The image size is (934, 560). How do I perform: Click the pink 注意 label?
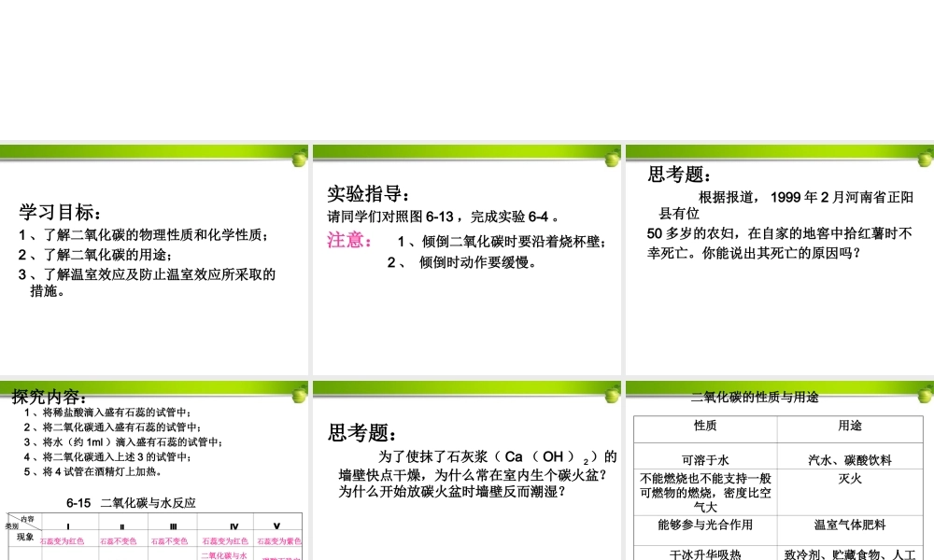[x=349, y=240]
